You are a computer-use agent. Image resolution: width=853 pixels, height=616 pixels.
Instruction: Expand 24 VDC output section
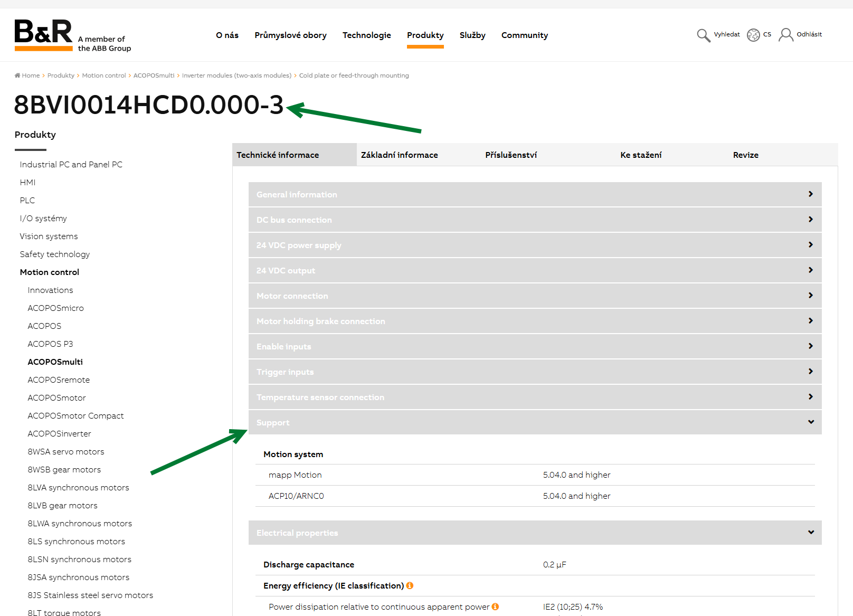(x=535, y=270)
